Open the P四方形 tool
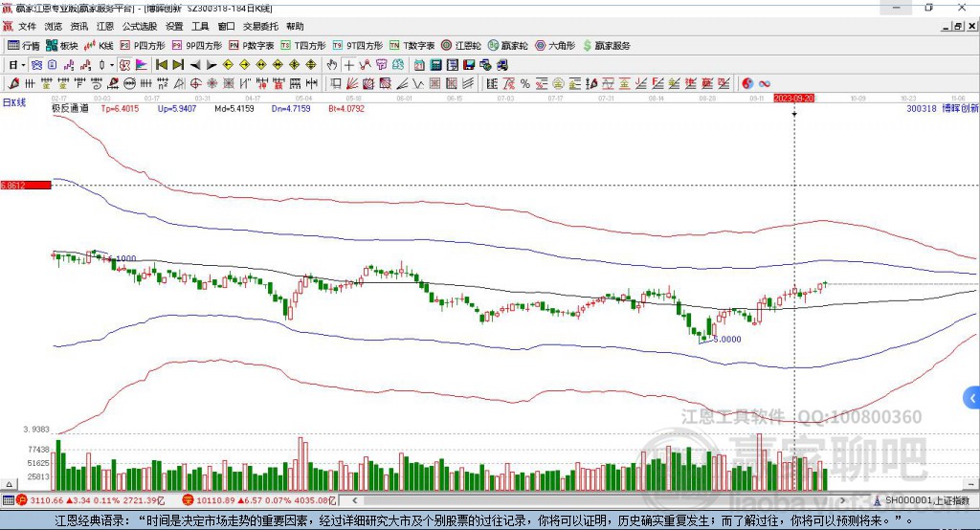 (x=143, y=46)
